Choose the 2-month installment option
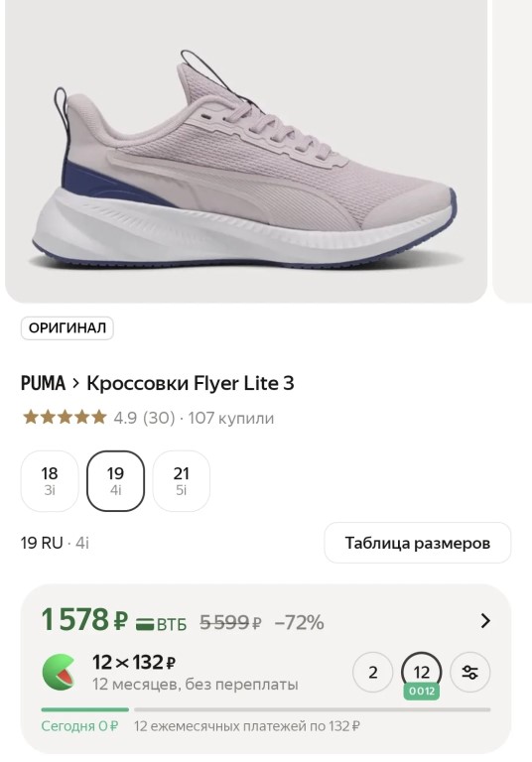 372,673
